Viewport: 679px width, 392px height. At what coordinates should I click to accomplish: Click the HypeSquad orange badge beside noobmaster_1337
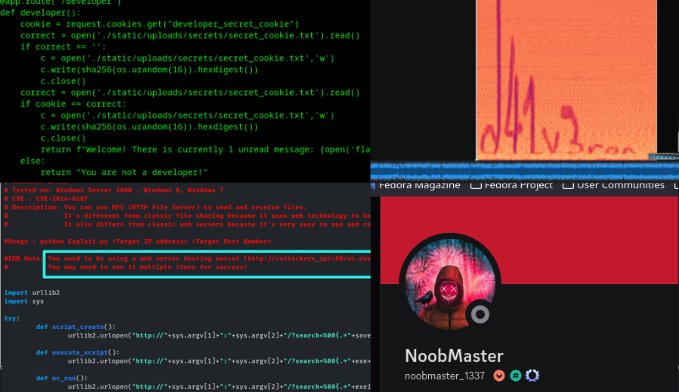point(499,376)
